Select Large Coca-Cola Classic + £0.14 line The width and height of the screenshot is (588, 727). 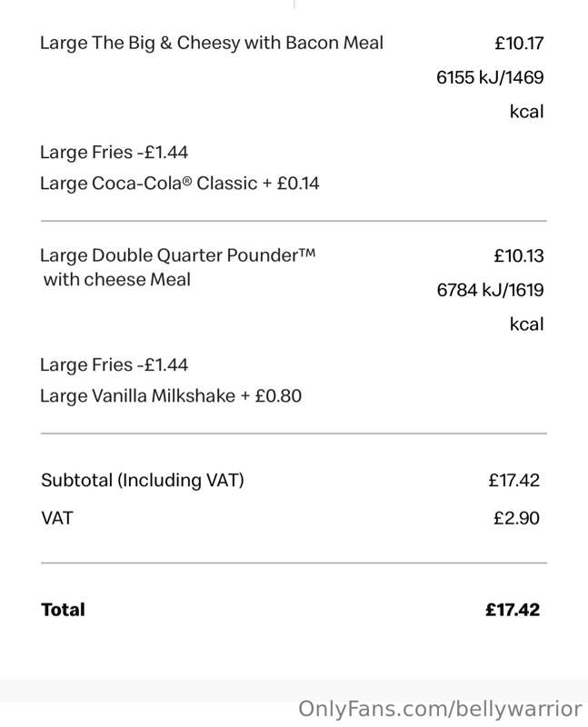point(179,184)
